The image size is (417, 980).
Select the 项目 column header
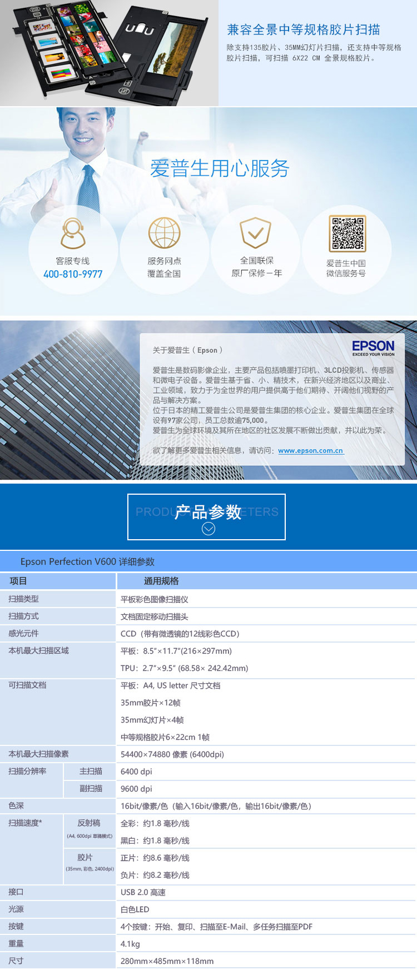coord(18,581)
